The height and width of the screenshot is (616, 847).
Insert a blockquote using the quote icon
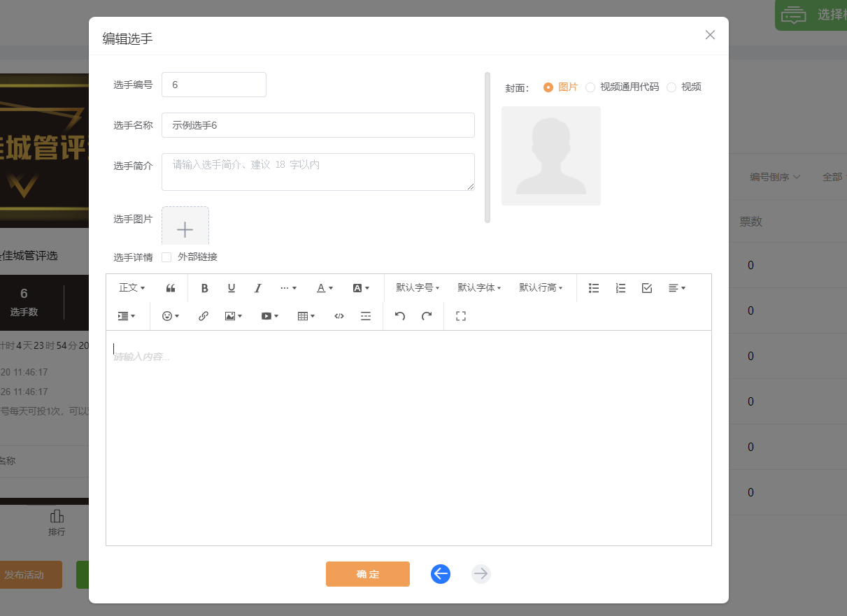(x=171, y=288)
